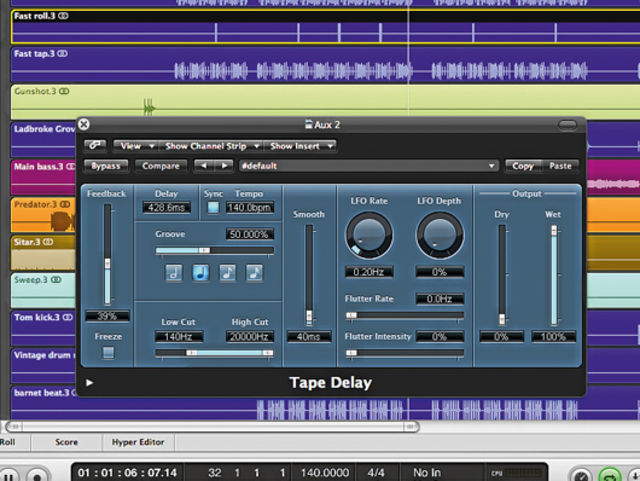
Task: Toggle the Sync checkbox
Action: (x=213, y=207)
